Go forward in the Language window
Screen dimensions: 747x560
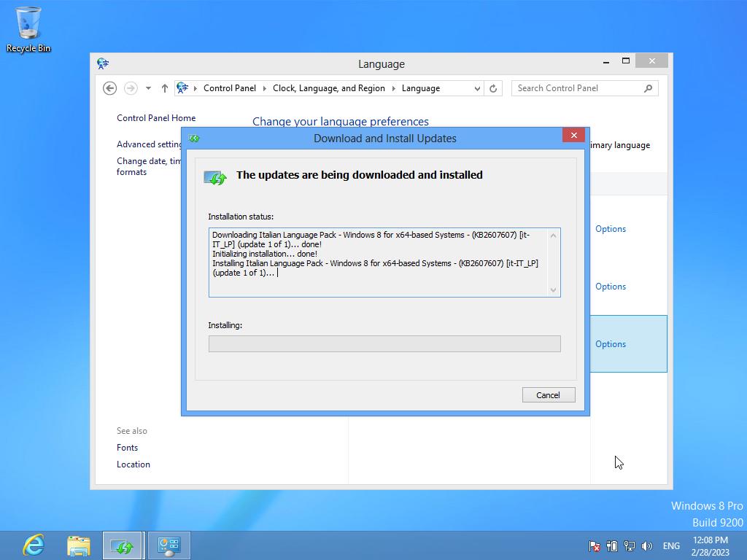[131, 88]
